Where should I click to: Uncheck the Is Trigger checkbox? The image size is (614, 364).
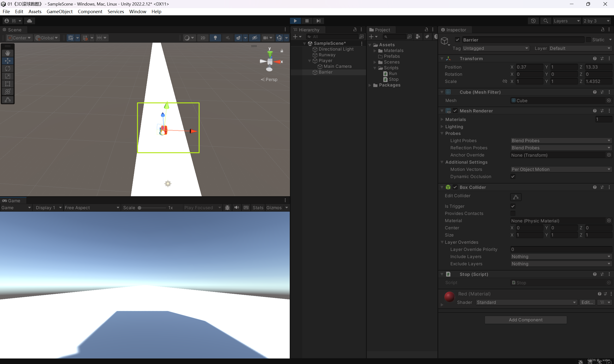(513, 206)
